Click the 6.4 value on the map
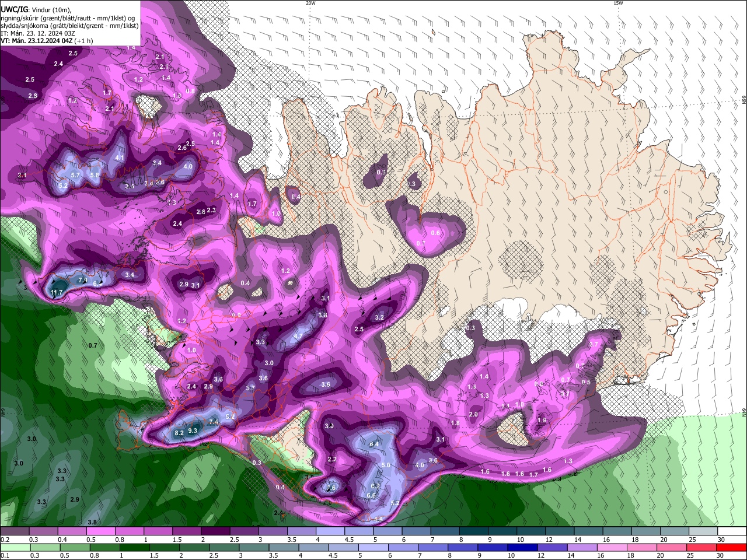 point(374,444)
